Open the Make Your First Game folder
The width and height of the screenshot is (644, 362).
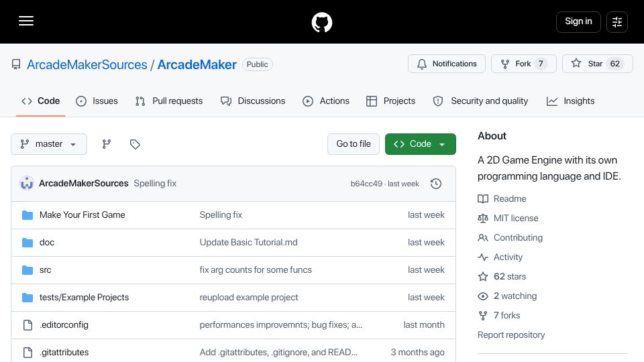82,215
